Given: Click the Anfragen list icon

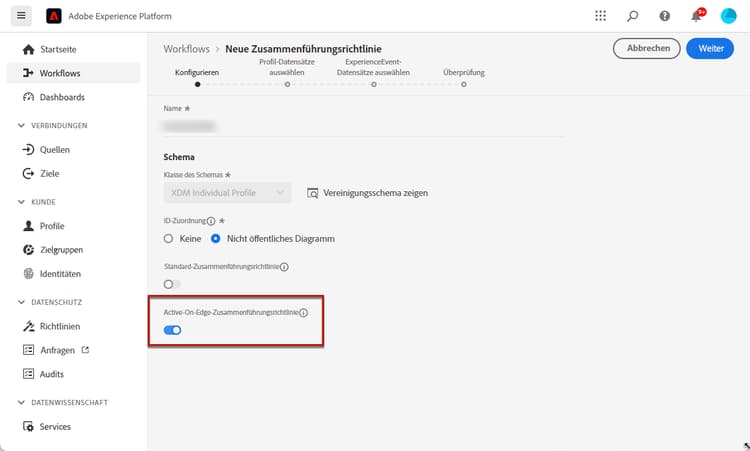Looking at the screenshot, I should tap(29, 350).
